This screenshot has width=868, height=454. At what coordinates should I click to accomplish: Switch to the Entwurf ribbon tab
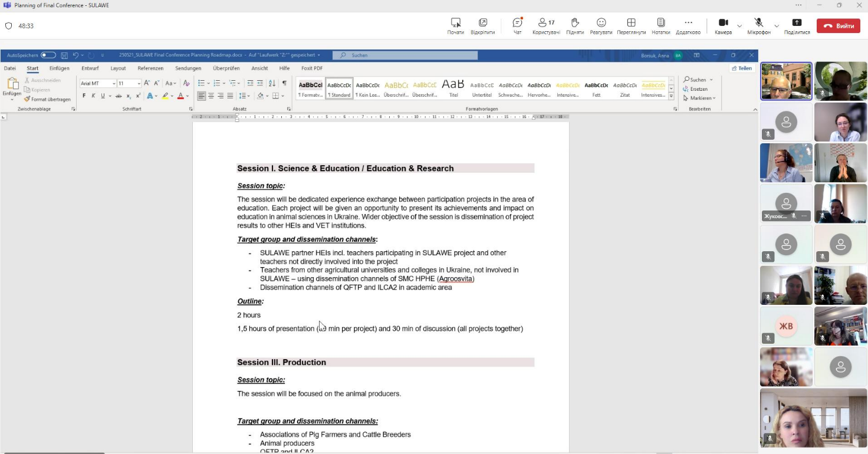pos(90,68)
